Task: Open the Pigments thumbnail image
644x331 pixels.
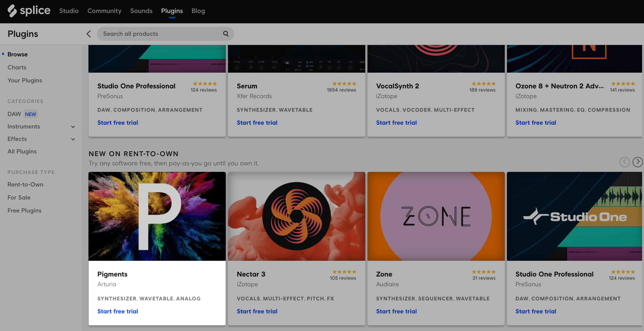Action: (157, 216)
